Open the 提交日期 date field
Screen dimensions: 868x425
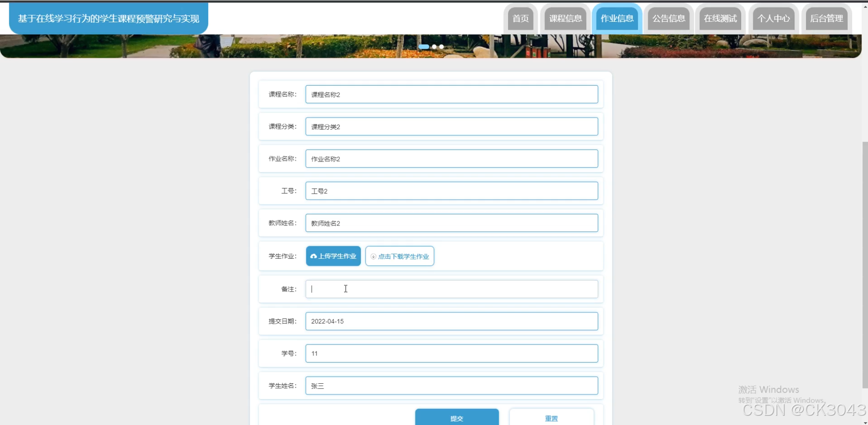click(x=452, y=321)
